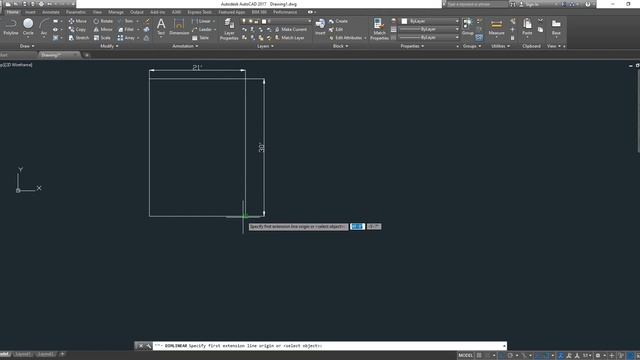Viewport: 640px width, 360px height.
Task: Open Layer Properties manager
Action: point(229,29)
